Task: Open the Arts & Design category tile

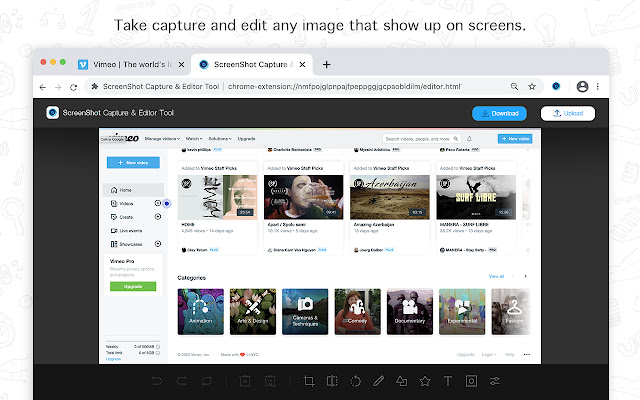Action: [253, 311]
